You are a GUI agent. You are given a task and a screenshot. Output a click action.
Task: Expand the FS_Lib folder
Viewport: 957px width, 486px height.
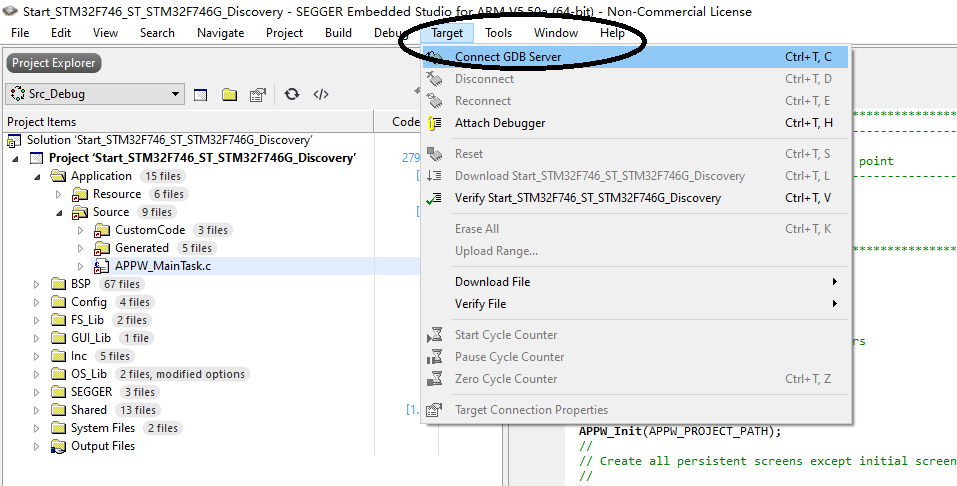pos(37,320)
